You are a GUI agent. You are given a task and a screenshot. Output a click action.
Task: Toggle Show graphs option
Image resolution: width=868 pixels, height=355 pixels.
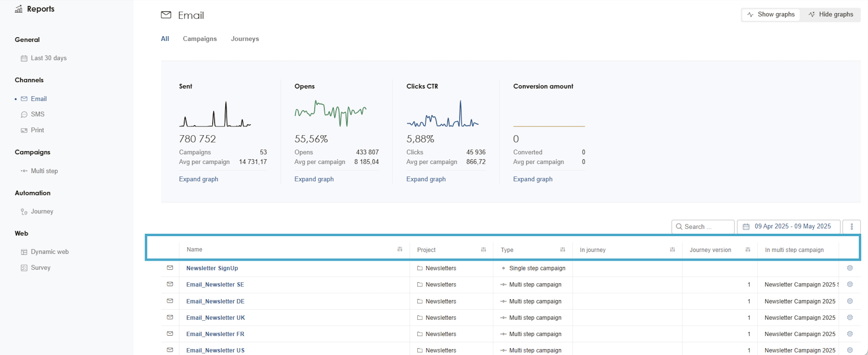point(771,14)
